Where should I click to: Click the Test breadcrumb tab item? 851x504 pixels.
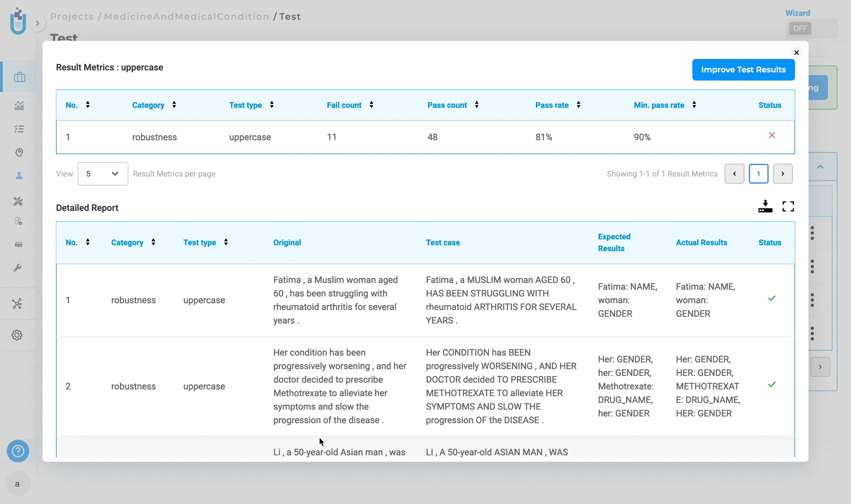pos(291,16)
